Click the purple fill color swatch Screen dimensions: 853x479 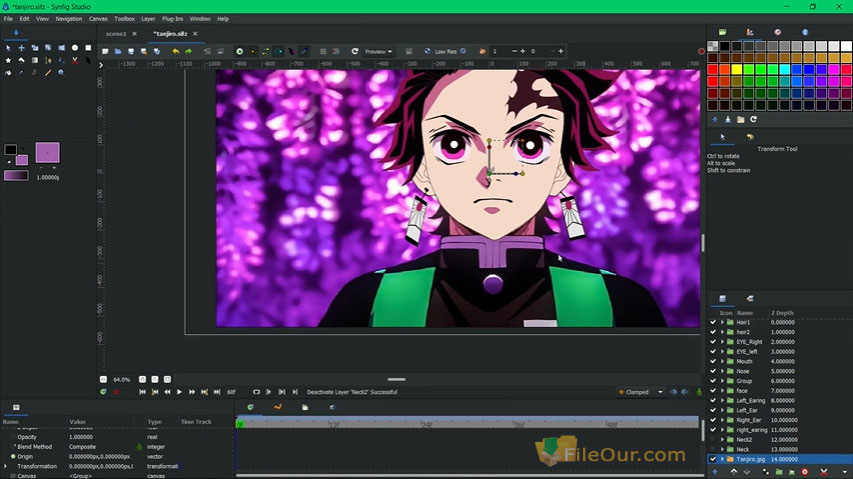(x=21, y=160)
